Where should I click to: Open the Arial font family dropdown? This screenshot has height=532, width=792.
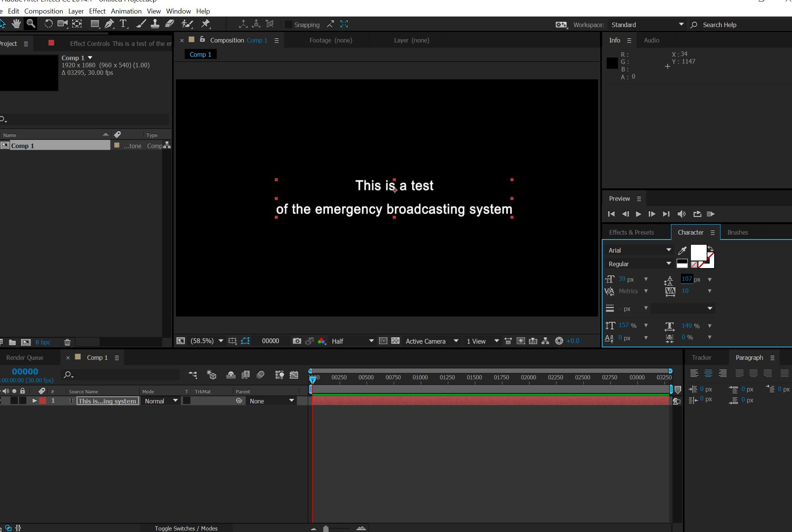[640, 250]
